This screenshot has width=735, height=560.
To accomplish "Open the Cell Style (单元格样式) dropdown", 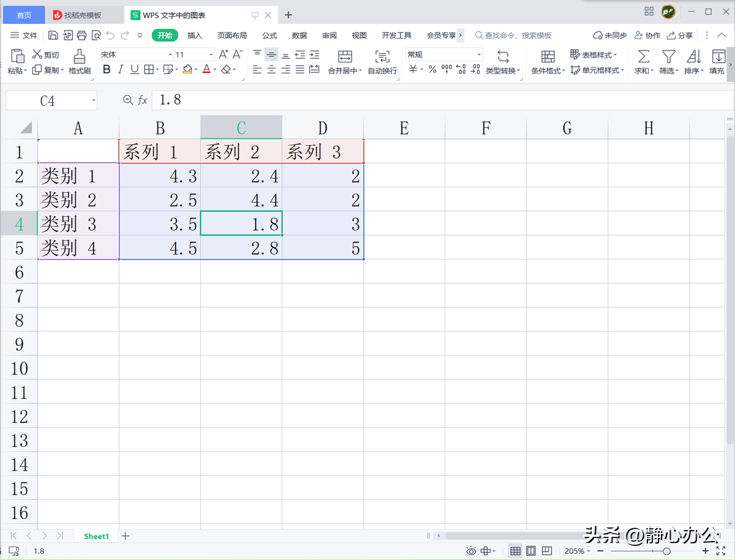I will coord(597,70).
